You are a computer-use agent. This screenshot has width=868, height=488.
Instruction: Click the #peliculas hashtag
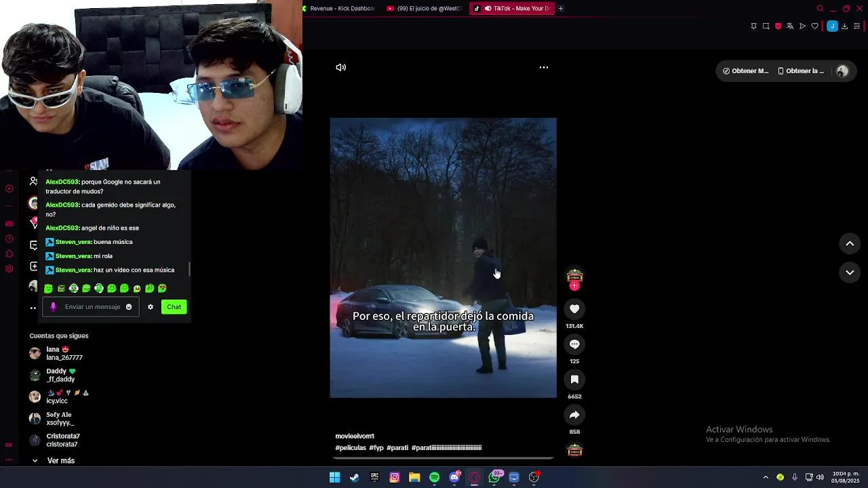click(351, 448)
